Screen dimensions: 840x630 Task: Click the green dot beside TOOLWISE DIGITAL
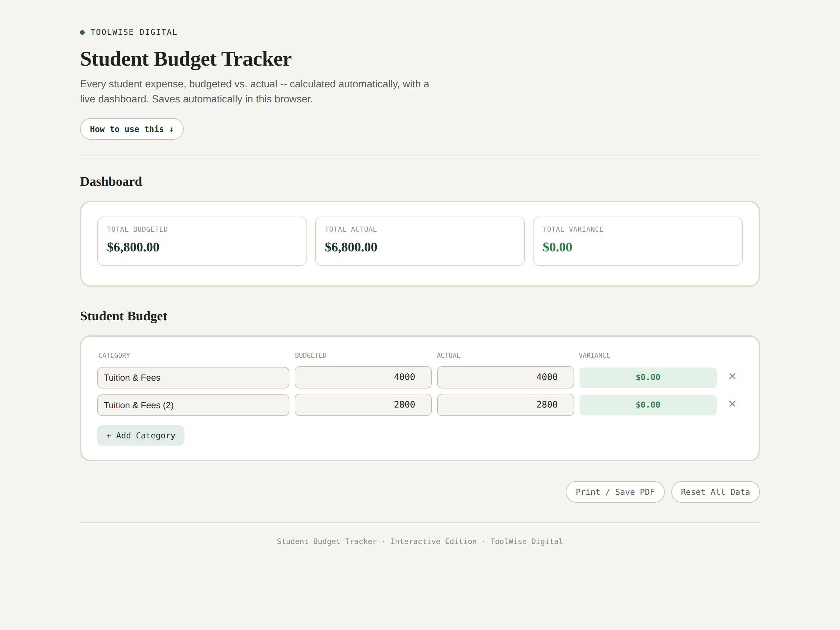click(82, 32)
